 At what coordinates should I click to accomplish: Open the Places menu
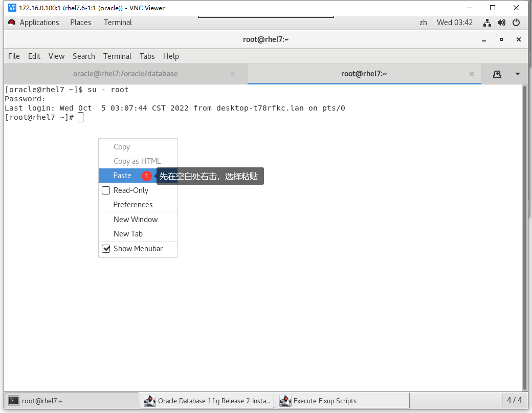(81, 23)
